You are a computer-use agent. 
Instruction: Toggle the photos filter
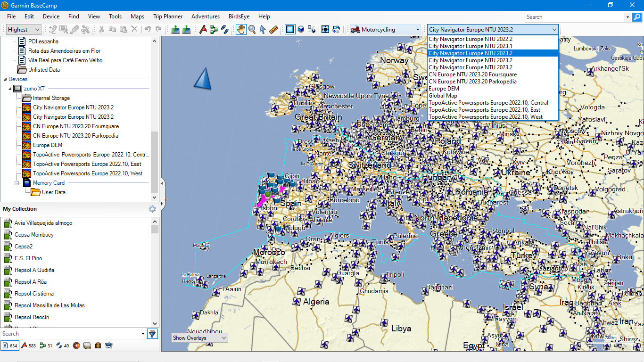pos(109,346)
